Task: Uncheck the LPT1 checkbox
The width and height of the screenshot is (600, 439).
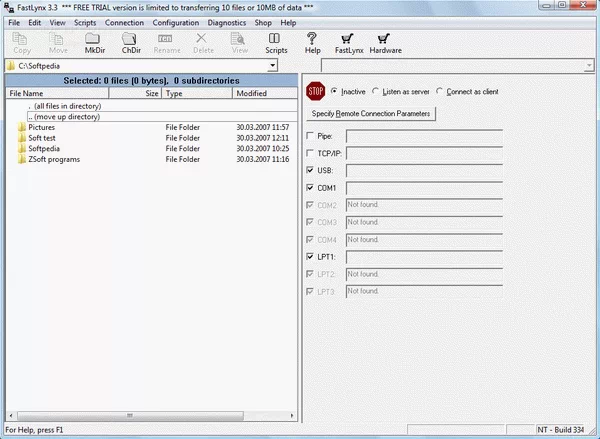Action: 309,257
